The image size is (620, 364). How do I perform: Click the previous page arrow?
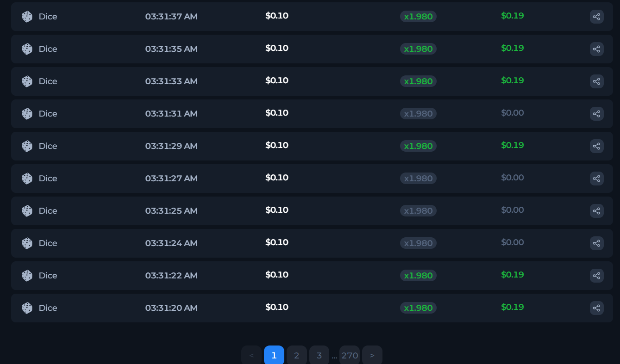point(251,355)
